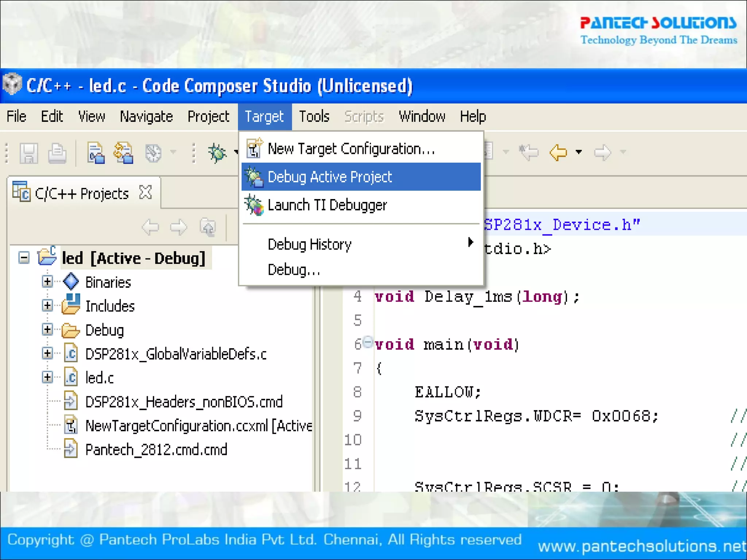Click the Back arrow in Projects panel
Screen dimensions: 747x560
pos(150,227)
